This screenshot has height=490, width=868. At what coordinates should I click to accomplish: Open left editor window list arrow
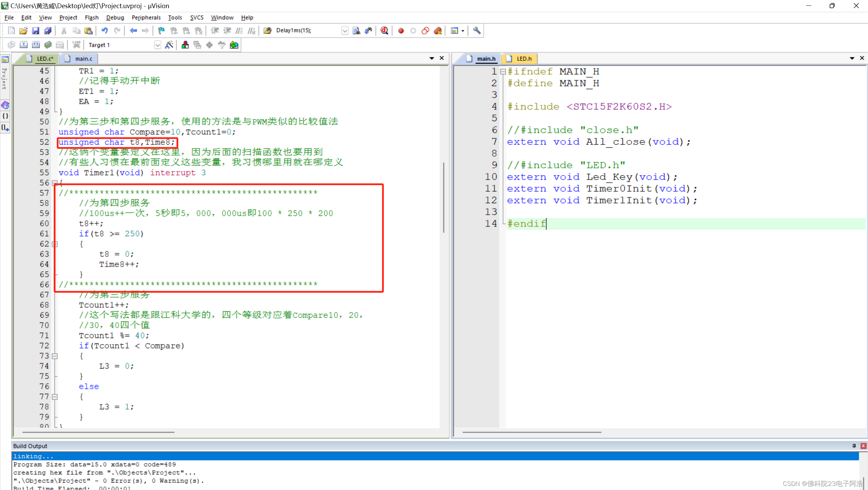(x=431, y=58)
